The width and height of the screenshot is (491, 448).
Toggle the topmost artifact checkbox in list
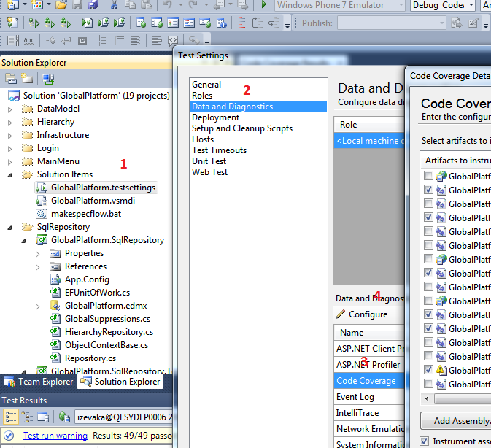[428, 176]
